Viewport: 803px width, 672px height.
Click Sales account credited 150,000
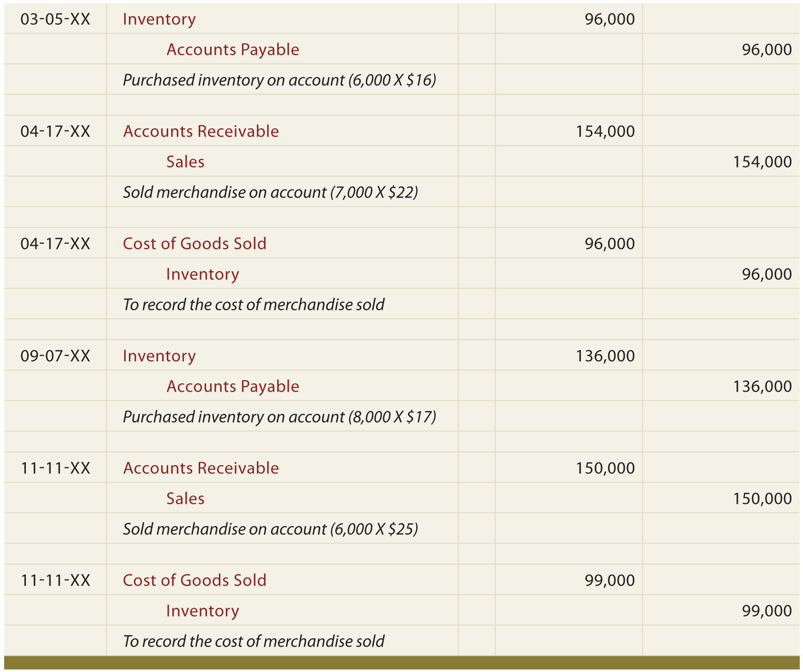click(185, 499)
